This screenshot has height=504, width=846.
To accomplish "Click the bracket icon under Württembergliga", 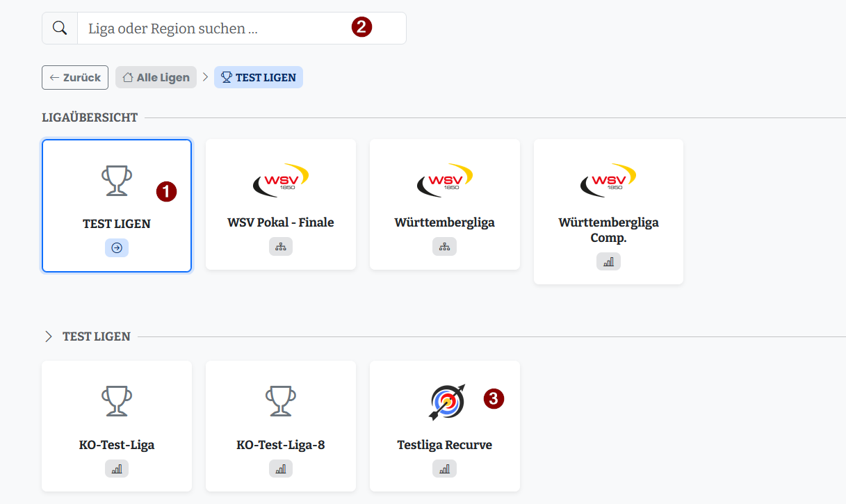I will (x=445, y=247).
